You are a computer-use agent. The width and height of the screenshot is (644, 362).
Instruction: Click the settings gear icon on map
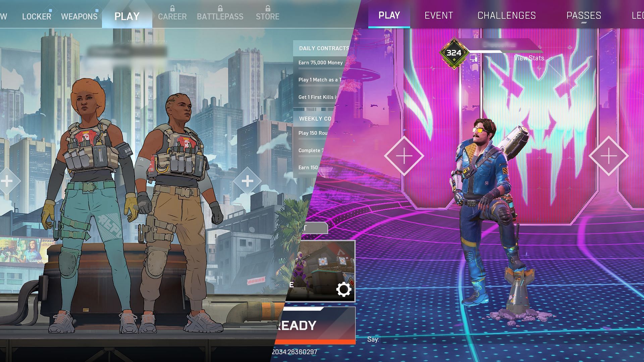point(344,290)
